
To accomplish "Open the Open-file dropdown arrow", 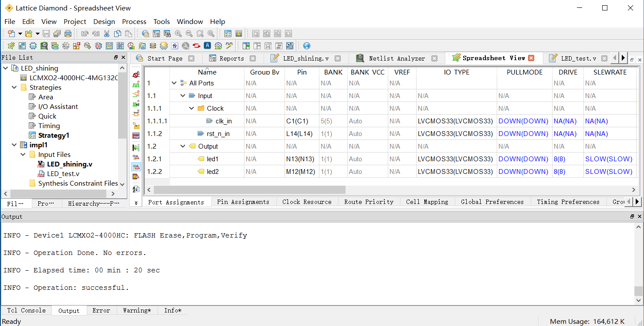I will pos(37,34).
